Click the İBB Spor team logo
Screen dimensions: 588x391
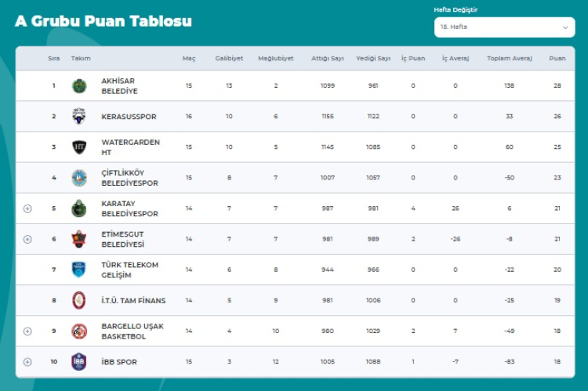pos(79,362)
